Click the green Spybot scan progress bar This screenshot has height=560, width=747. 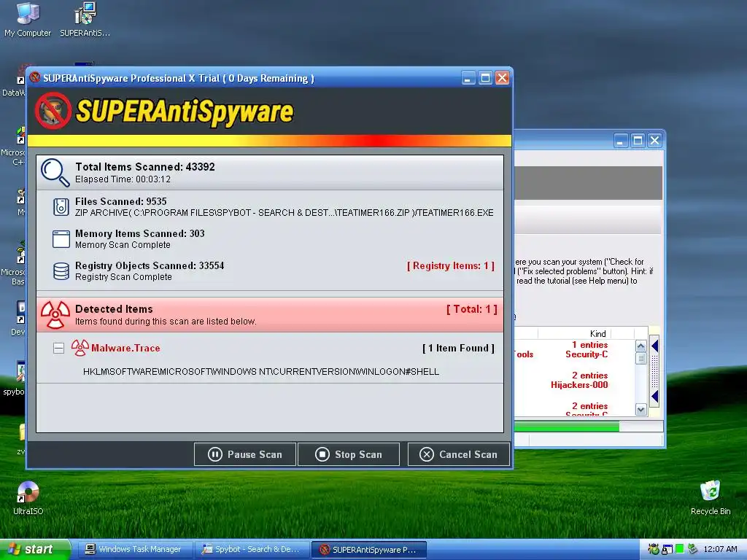pyautogui.click(x=567, y=427)
